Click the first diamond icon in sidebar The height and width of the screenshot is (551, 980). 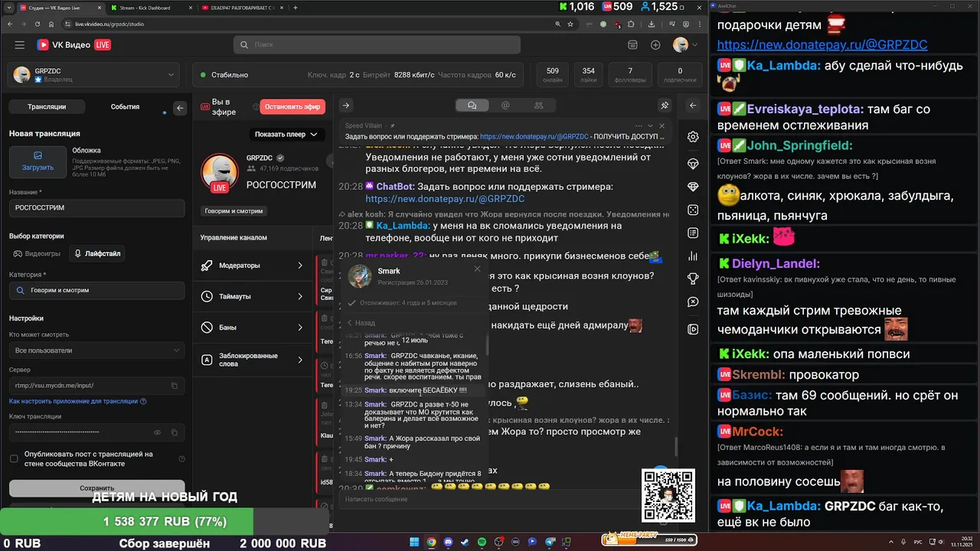click(693, 164)
